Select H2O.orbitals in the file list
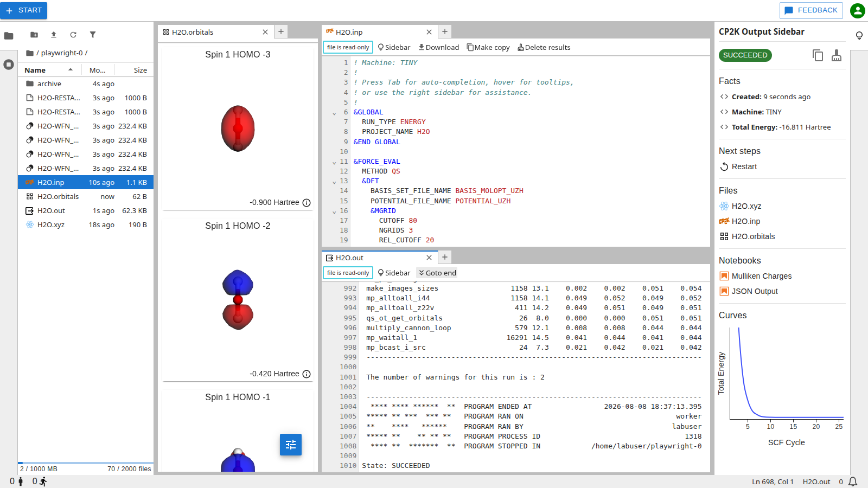 click(86, 197)
